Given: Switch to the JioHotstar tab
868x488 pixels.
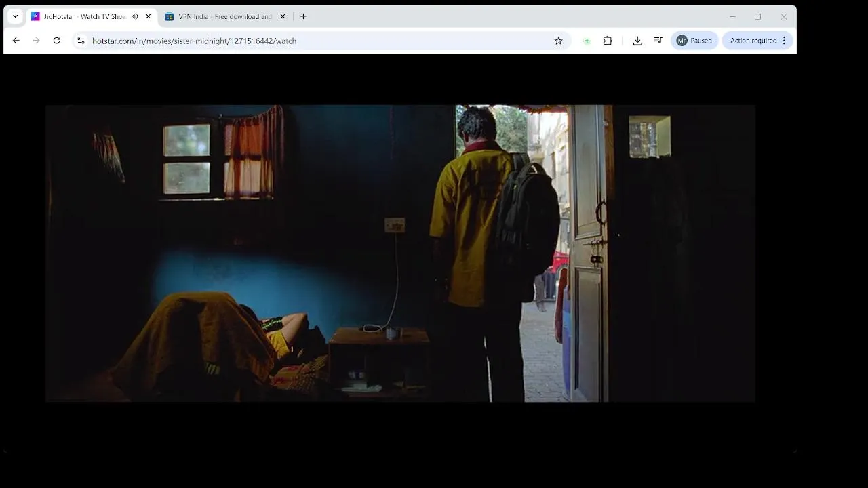Looking at the screenshot, I should click(91, 16).
